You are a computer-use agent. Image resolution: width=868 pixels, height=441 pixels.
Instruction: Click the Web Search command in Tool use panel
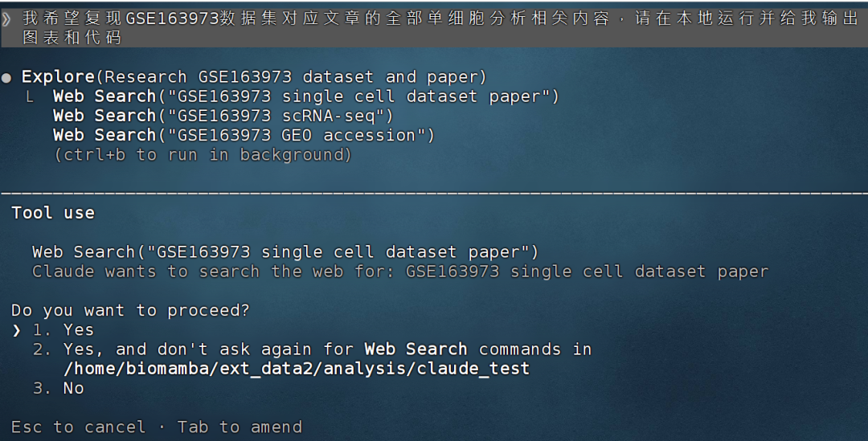click(285, 251)
